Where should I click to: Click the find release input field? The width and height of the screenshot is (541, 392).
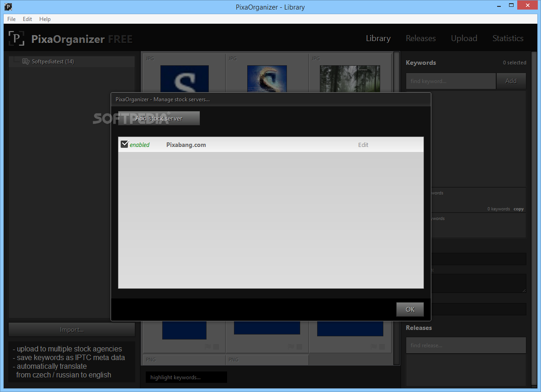coord(466,345)
